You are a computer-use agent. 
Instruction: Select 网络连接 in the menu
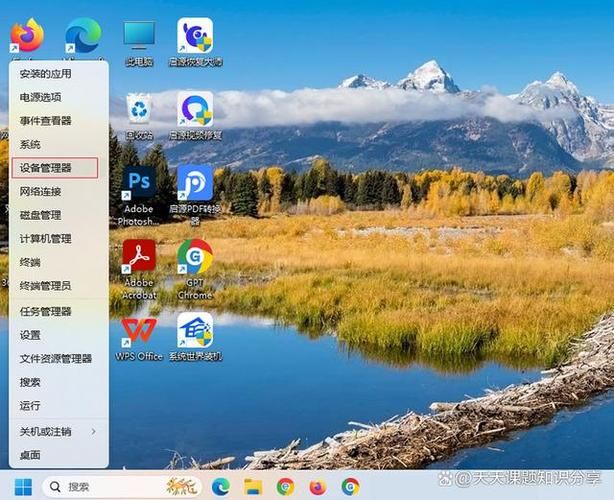59,191
